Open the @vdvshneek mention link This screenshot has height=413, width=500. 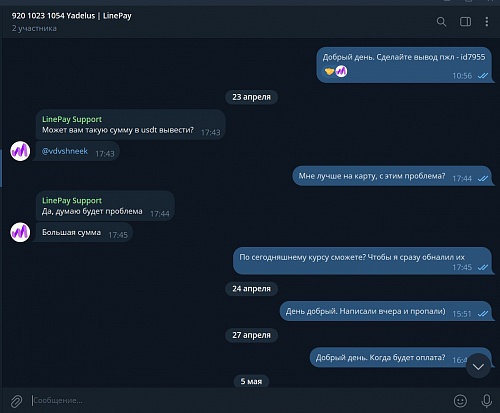[x=65, y=151]
